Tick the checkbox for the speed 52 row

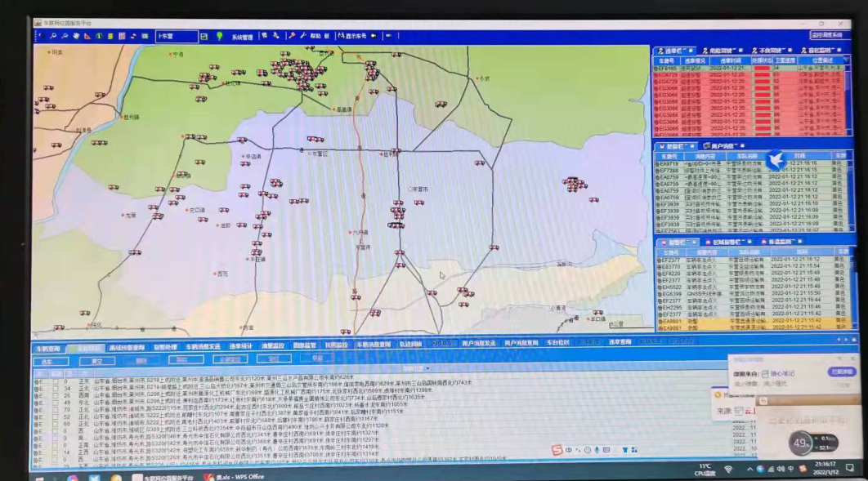point(56,416)
